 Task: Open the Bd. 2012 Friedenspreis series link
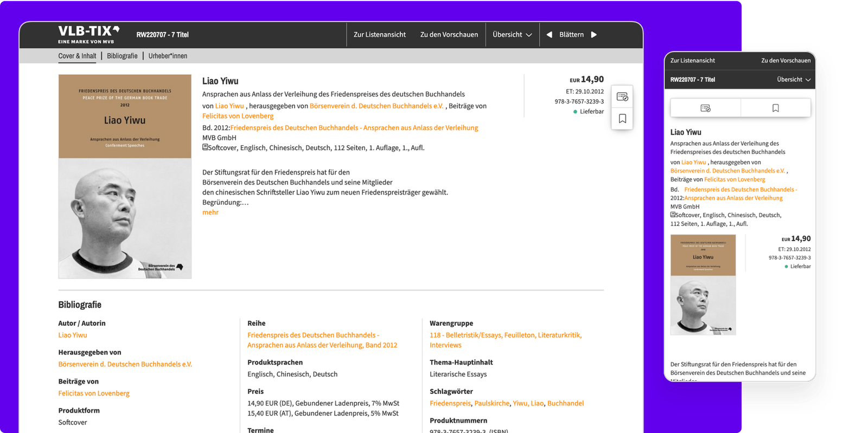coord(354,128)
